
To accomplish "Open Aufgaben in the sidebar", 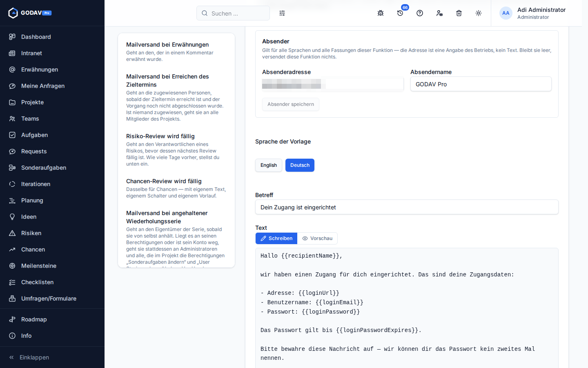I will tap(52, 135).
